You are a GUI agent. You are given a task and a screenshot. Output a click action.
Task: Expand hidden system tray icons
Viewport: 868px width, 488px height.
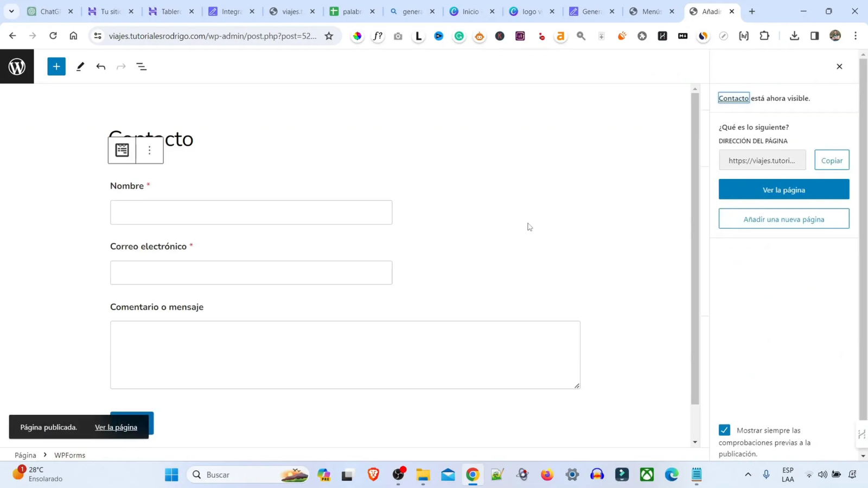(748, 474)
